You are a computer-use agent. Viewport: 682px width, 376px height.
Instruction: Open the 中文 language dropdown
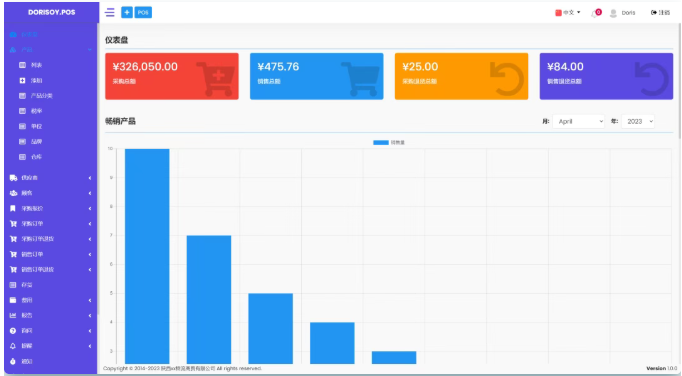click(x=568, y=13)
